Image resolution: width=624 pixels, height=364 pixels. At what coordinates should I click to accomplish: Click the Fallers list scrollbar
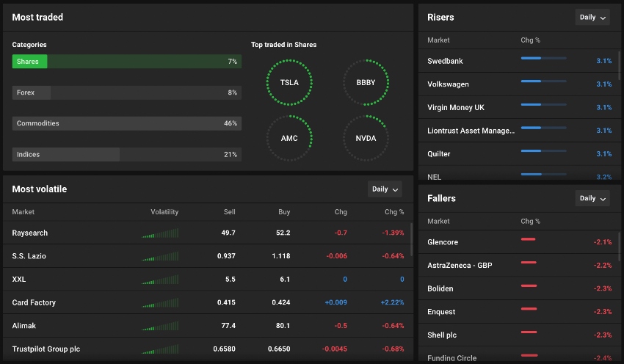click(x=619, y=247)
